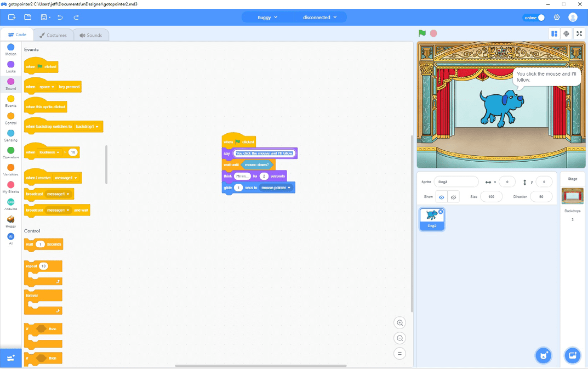Reset workspace zoom to default
This screenshot has height=369, width=588.
click(399, 354)
